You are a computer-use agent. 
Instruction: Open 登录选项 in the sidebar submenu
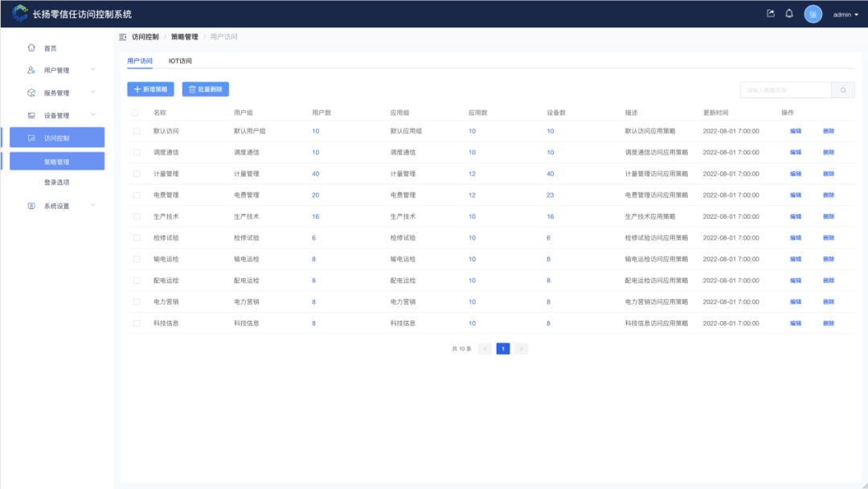[x=56, y=183]
